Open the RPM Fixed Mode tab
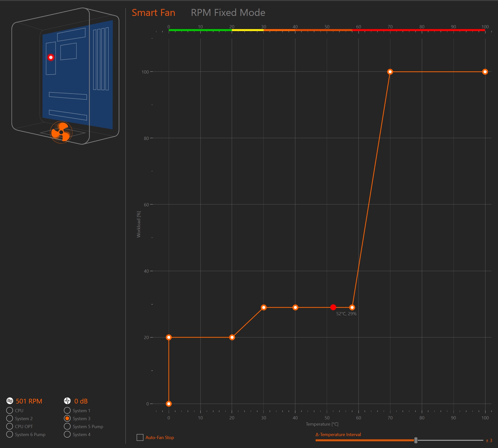Viewport: 498px width, 448px height. (x=228, y=12)
